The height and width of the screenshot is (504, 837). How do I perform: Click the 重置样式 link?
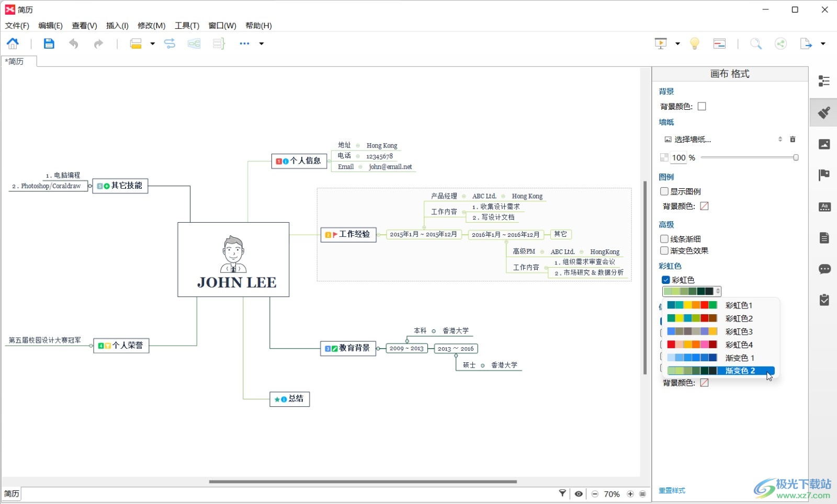tap(672, 490)
